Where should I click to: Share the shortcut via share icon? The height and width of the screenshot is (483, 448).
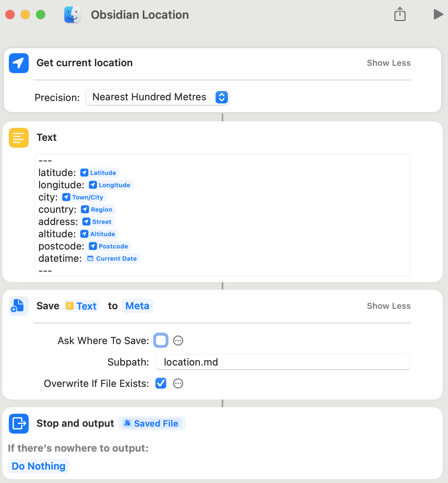click(400, 14)
